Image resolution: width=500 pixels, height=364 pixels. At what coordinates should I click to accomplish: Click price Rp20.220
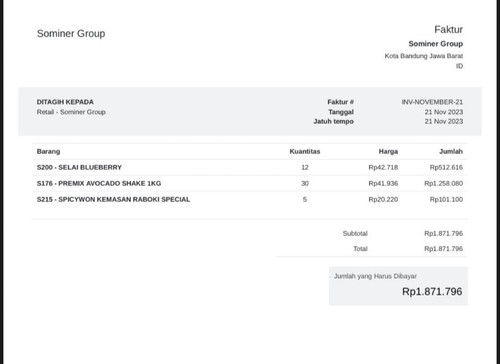(383, 199)
